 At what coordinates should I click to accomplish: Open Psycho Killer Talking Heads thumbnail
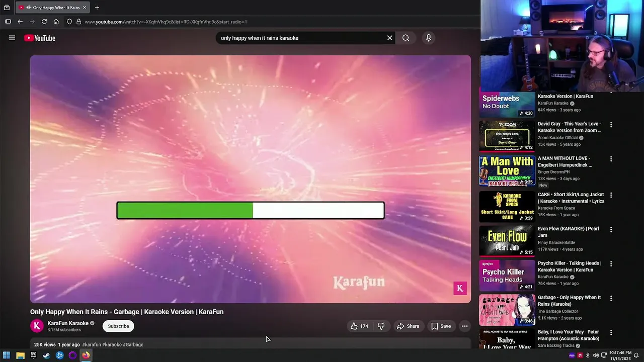[x=507, y=275]
